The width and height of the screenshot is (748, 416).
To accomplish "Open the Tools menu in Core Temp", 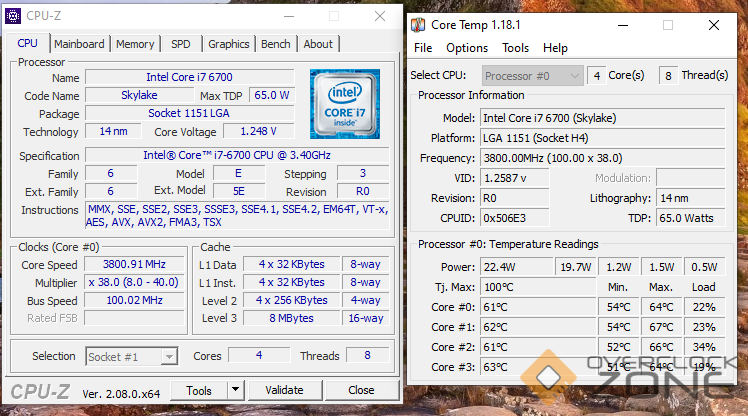I will point(515,48).
